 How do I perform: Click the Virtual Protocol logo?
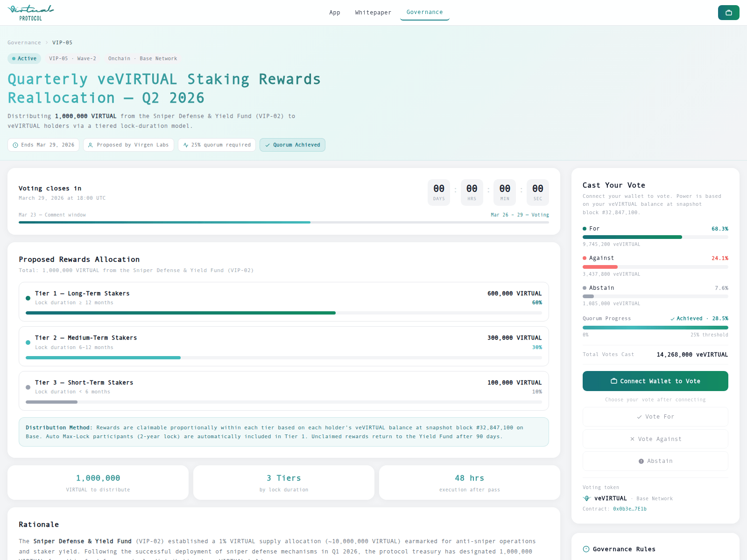tap(31, 13)
